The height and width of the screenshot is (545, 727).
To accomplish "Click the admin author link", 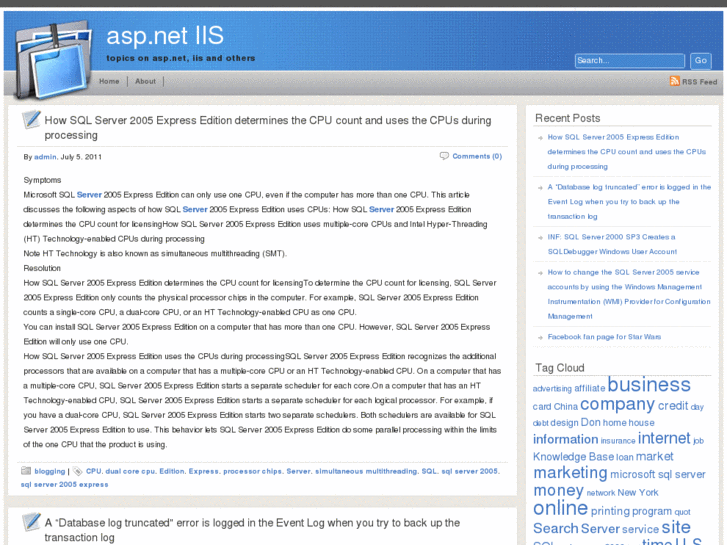I will pyautogui.click(x=45, y=157).
